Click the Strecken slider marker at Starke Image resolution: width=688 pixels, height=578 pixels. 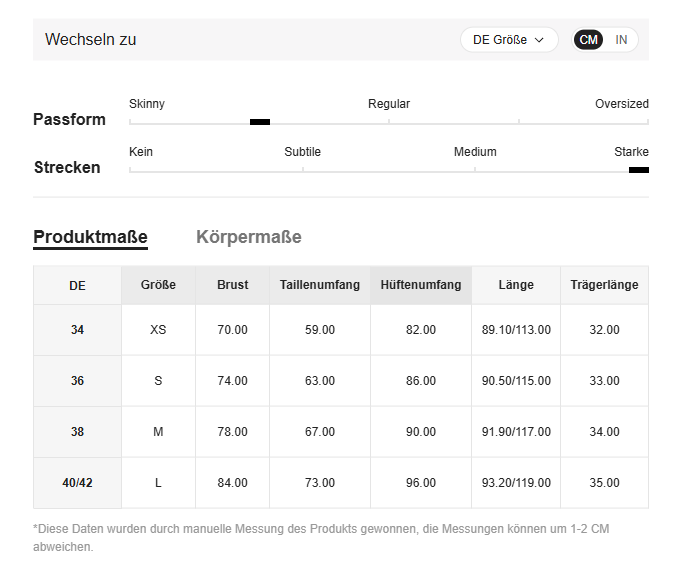click(639, 170)
